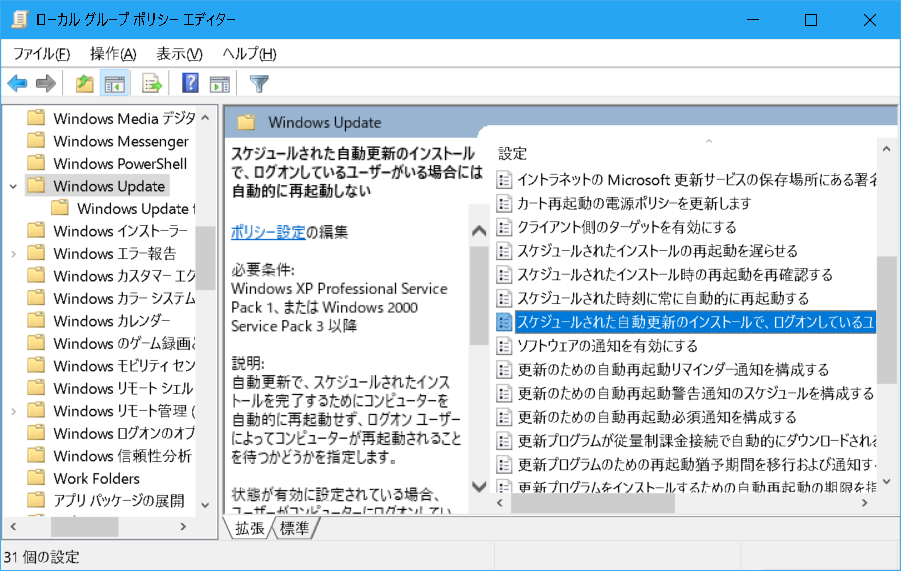This screenshot has width=901, height=571.
Task: Click the Forward arrow toolbar icon
Action: tap(46, 84)
